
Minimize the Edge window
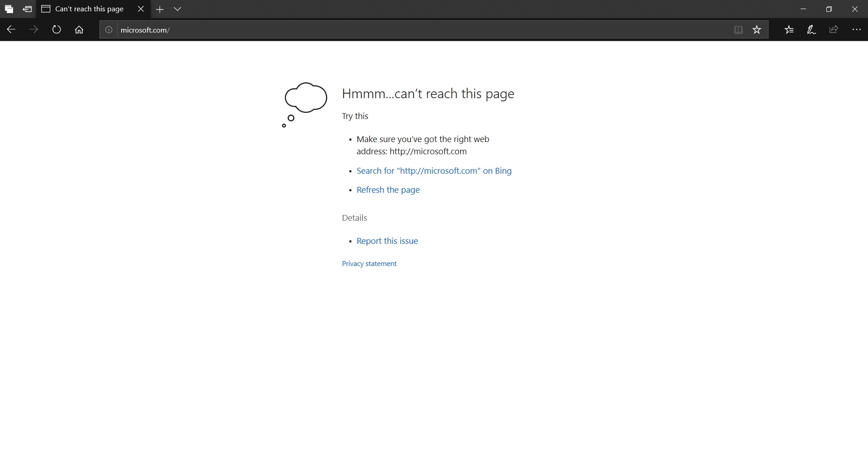tap(803, 9)
